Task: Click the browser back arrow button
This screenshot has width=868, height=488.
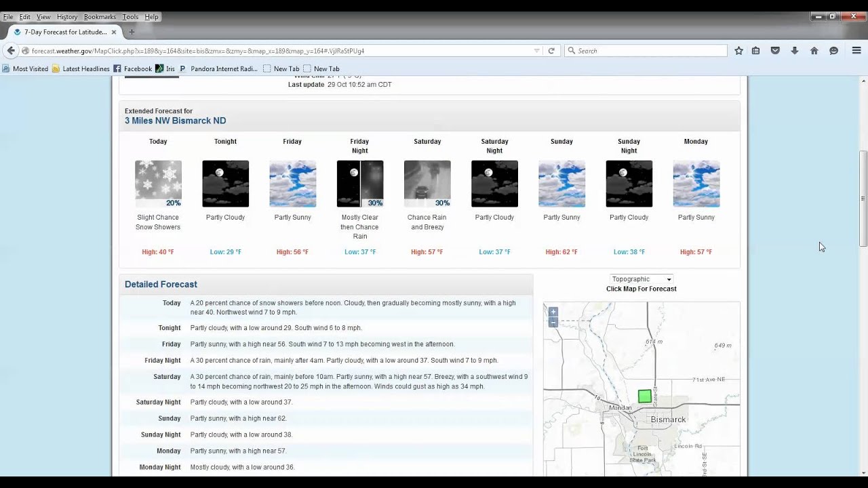Action: [x=11, y=51]
